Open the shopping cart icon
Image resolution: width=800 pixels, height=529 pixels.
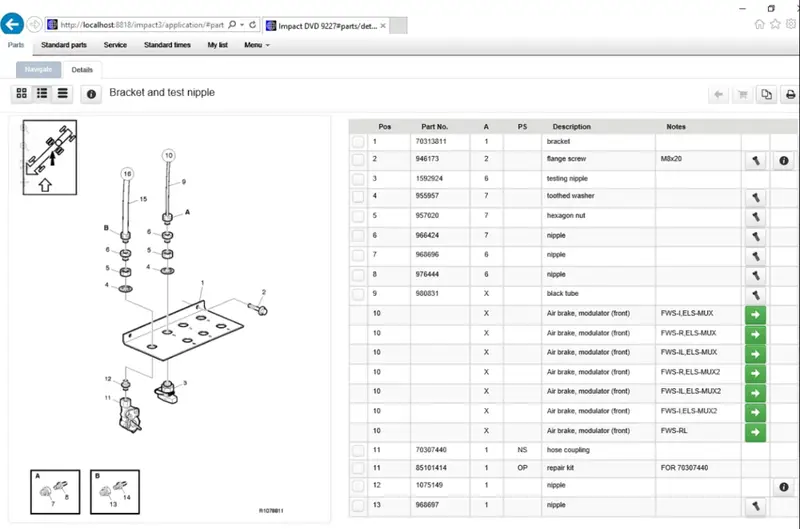tap(742, 94)
